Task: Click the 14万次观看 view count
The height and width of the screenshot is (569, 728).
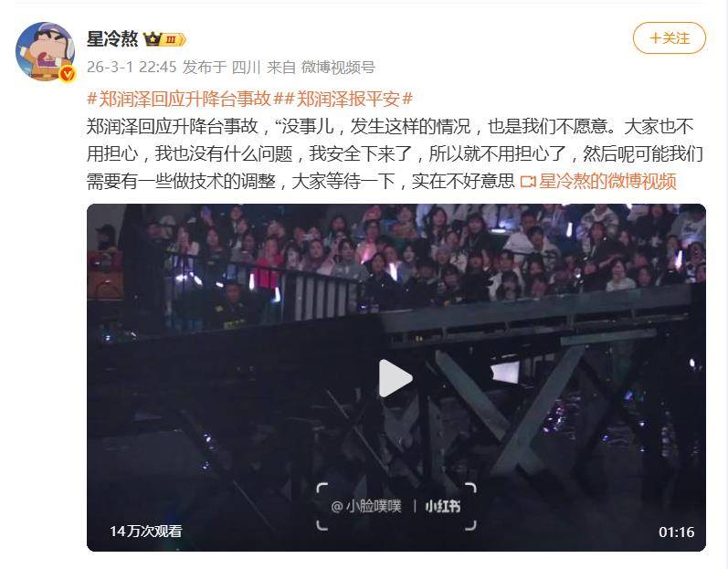Action: click(x=146, y=532)
